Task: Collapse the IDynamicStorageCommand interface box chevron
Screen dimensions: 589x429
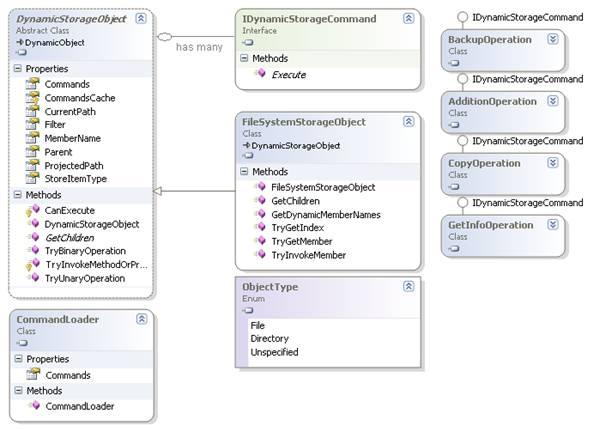Action: pyautogui.click(x=409, y=18)
